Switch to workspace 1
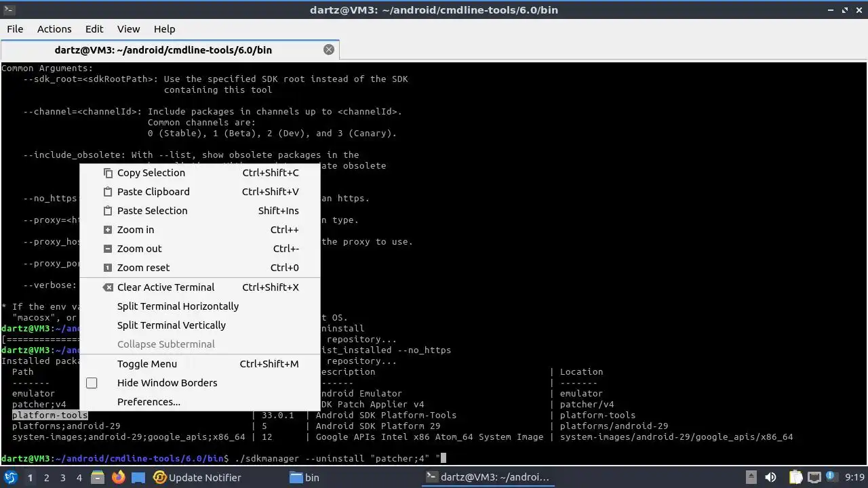 point(30,478)
